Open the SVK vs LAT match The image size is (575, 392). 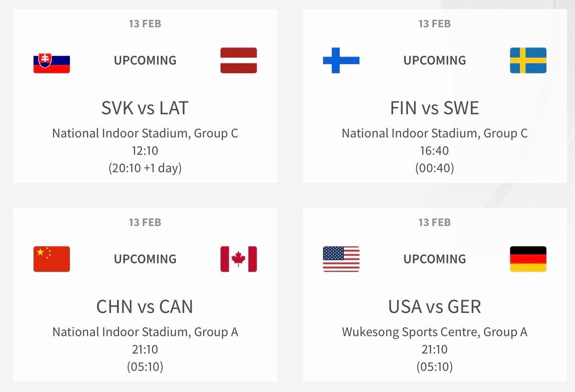pyautogui.click(x=145, y=108)
